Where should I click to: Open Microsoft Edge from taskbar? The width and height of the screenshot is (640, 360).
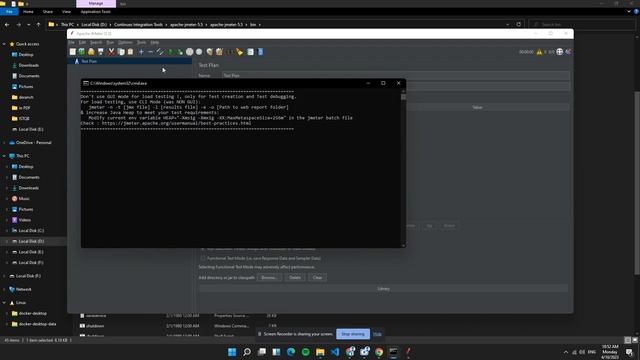tap(291, 352)
